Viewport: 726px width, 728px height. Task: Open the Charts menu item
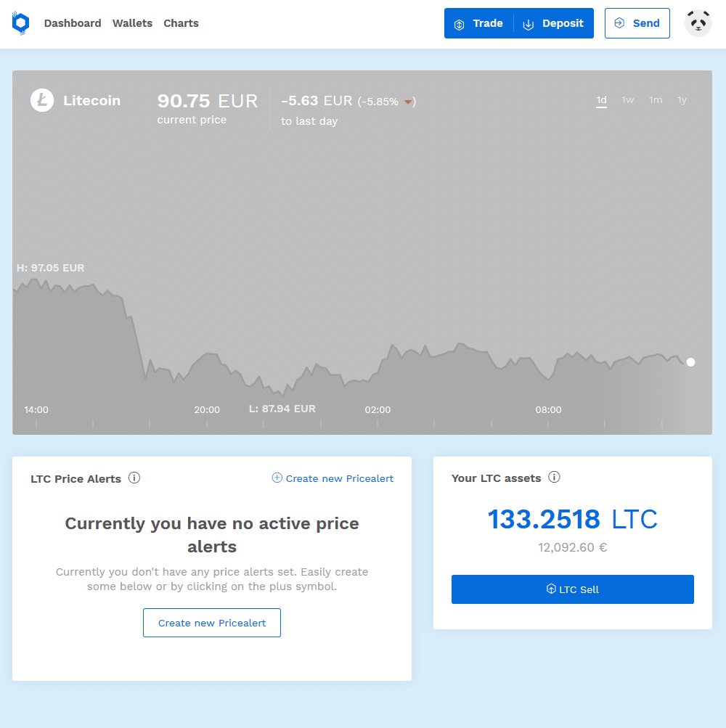click(x=181, y=23)
